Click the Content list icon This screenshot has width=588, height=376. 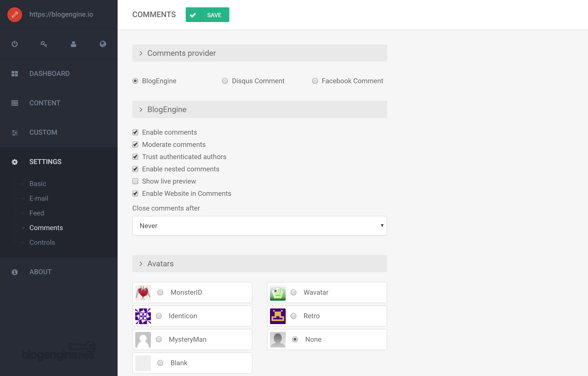tap(15, 103)
